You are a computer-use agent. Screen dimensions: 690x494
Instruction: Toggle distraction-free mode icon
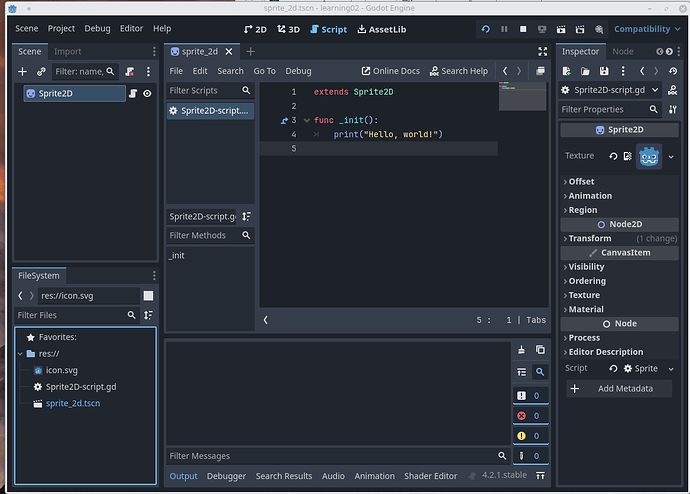point(543,51)
